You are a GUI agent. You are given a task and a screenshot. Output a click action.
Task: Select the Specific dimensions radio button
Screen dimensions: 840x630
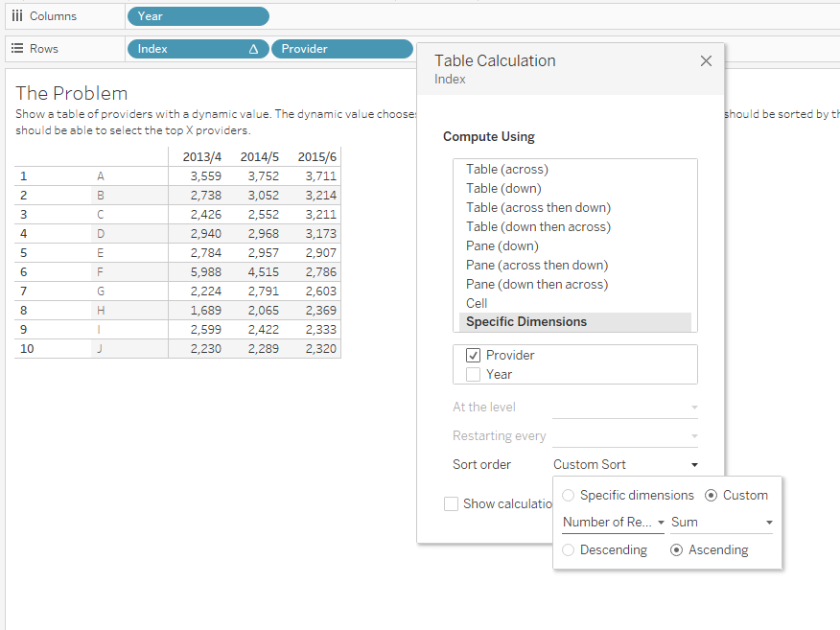[x=567, y=495]
